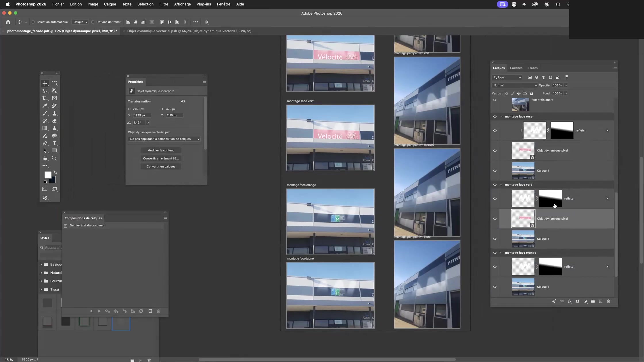644x362 pixels.
Task: Create a new group folder in Calques
Action: pos(593,301)
